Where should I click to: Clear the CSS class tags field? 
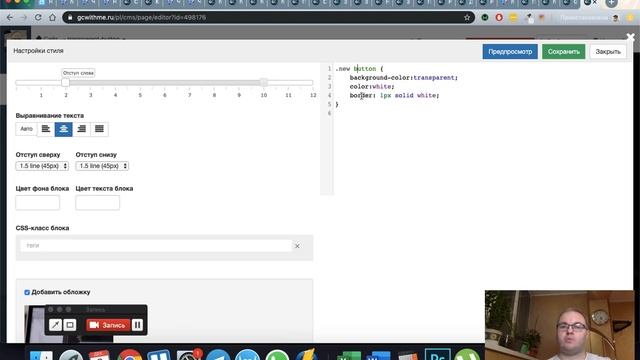(297, 246)
